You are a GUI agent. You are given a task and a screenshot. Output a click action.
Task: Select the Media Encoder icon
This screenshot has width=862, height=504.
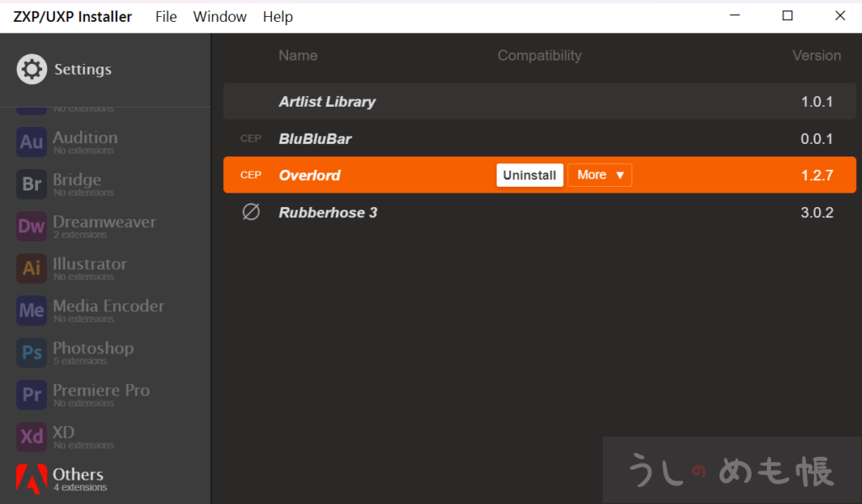31,310
